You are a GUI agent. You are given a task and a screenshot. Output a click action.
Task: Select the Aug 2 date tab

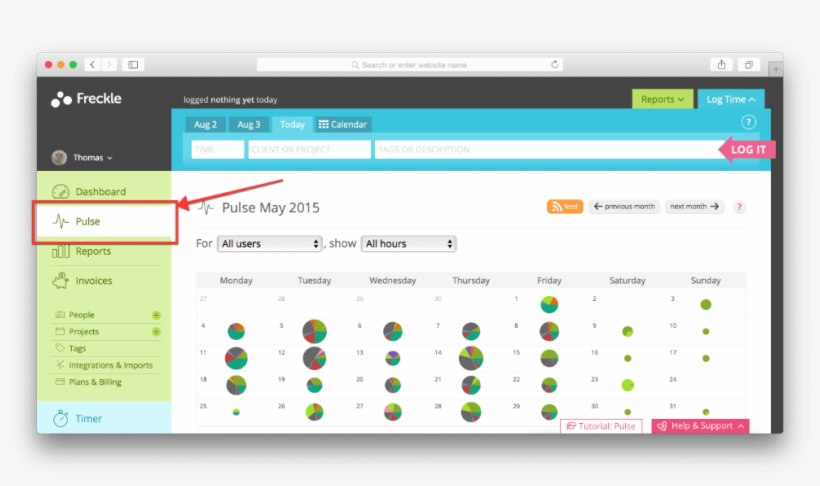tap(205, 125)
